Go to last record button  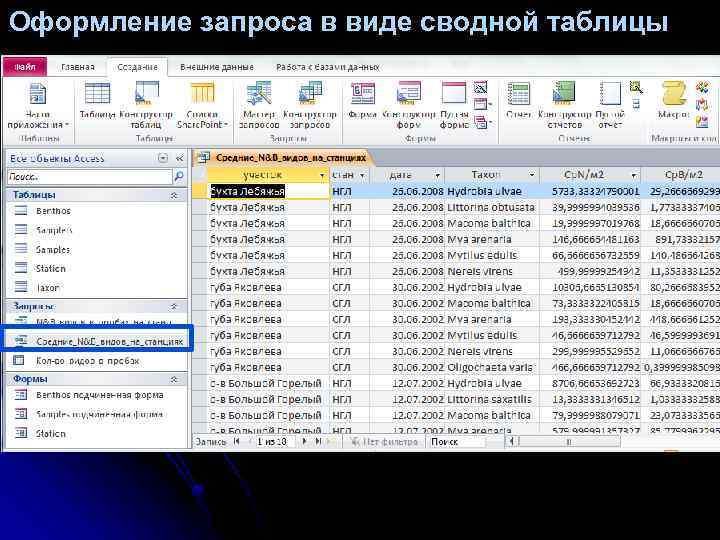tap(318, 441)
